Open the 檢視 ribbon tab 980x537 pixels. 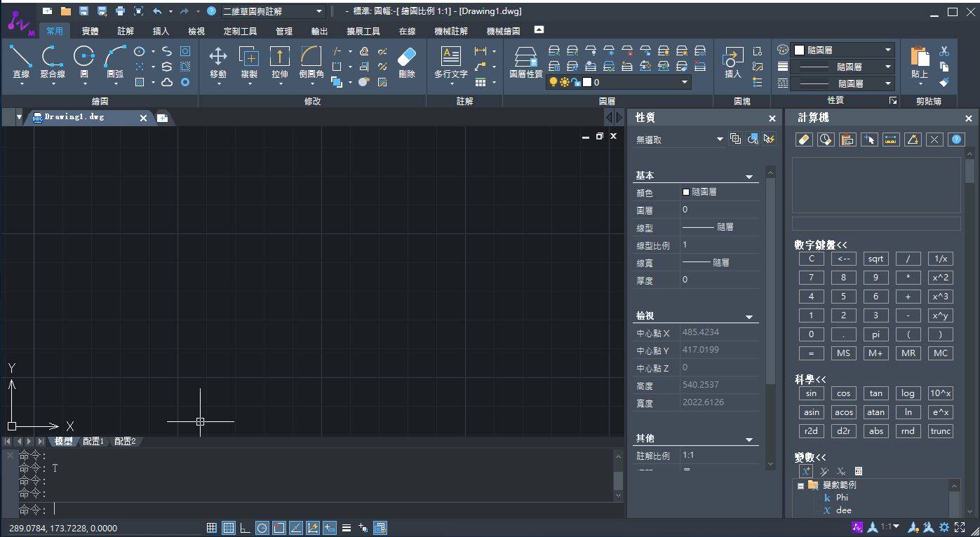click(x=196, y=31)
